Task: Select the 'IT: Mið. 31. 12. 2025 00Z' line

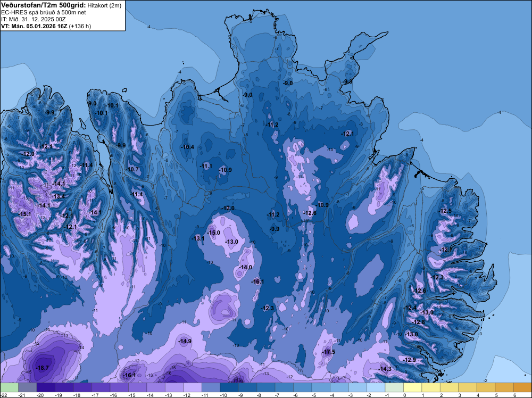Action: pyautogui.click(x=34, y=19)
